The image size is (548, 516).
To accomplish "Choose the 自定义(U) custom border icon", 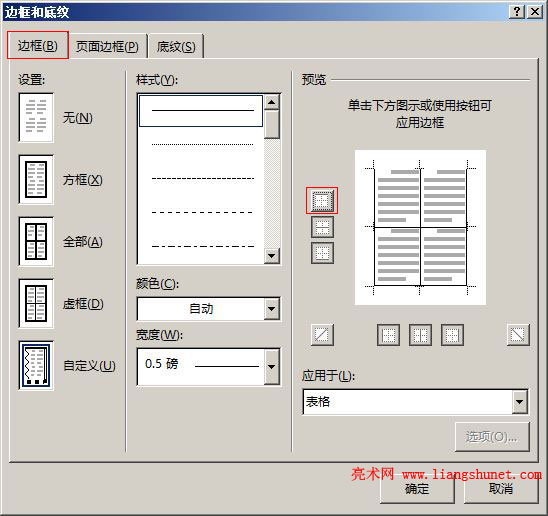I will point(36,365).
